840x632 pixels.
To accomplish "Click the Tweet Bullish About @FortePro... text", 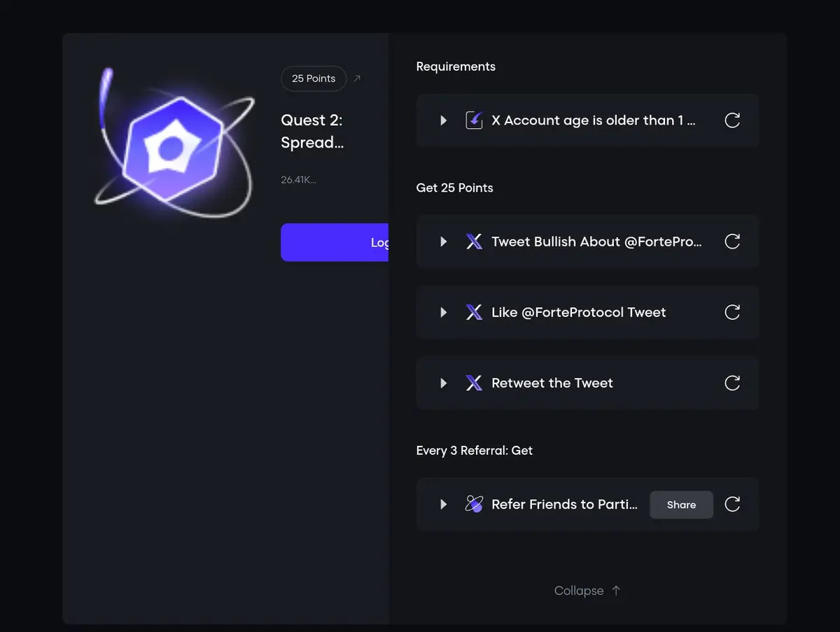I will click(x=596, y=241).
